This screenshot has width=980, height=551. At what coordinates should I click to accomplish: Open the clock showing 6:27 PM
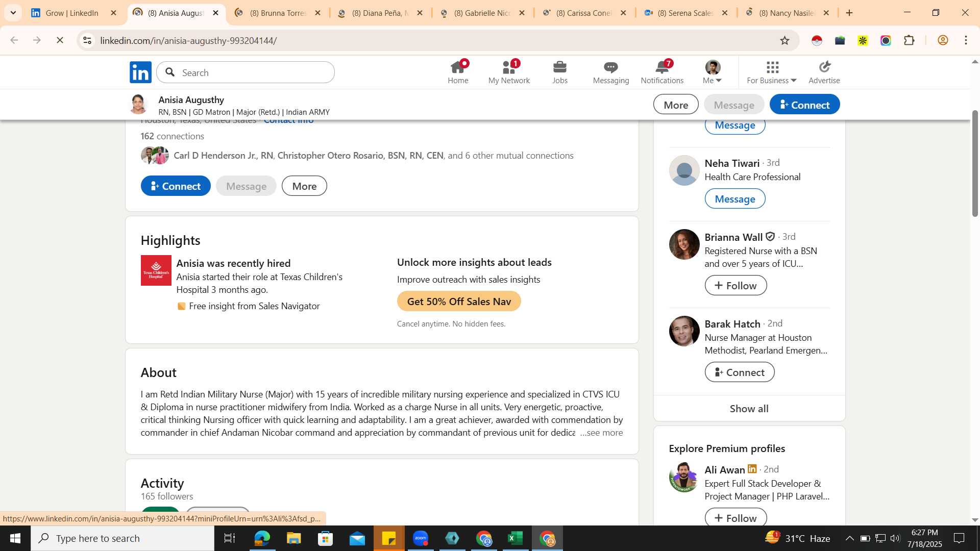pyautogui.click(x=924, y=533)
